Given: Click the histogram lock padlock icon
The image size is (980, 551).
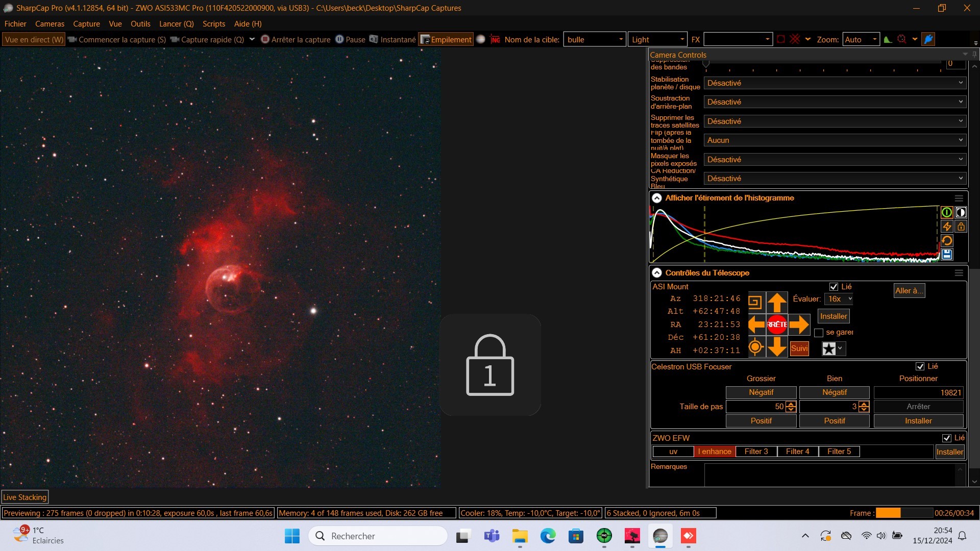Looking at the screenshot, I should pyautogui.click(x=961, y=227).
